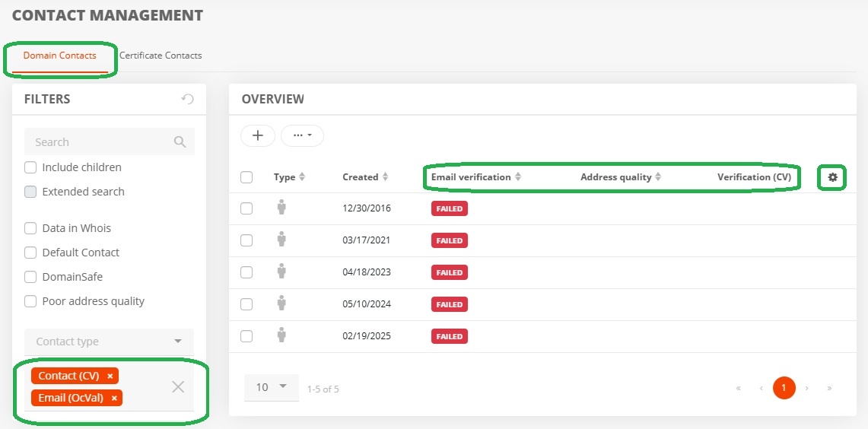
Task: Click FAILED badge in 05/10/2024 row
Action: pyautogui.click(x=450, y=304)
